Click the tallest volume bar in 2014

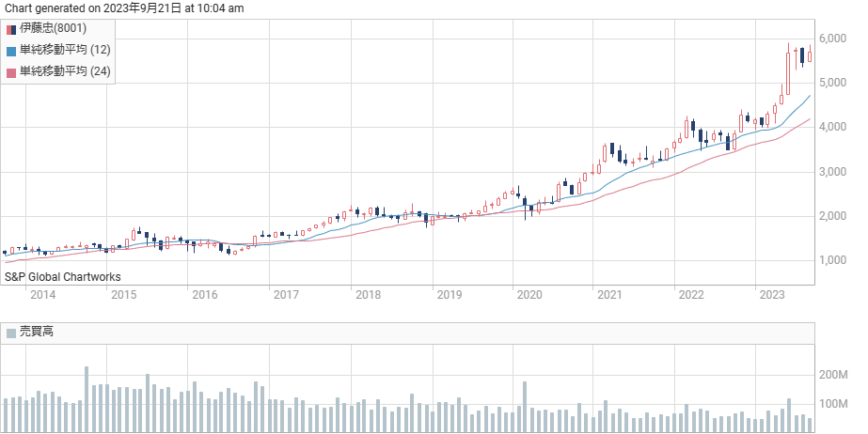pos(87,400)
